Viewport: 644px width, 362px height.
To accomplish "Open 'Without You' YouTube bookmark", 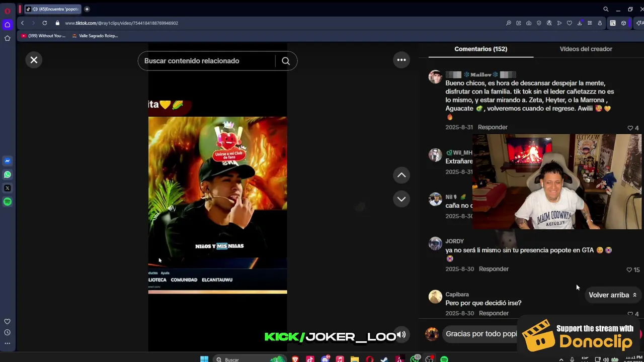I will click(x=43, y=36).
